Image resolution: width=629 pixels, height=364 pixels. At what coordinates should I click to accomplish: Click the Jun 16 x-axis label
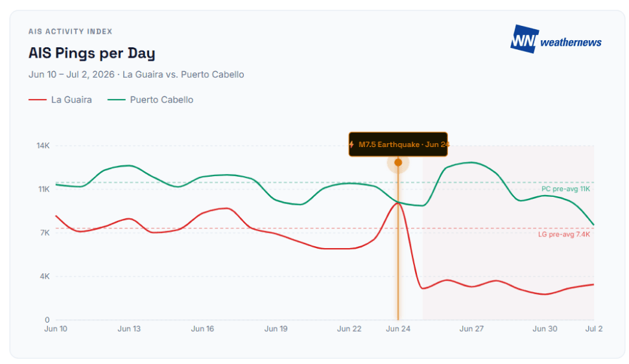(202, 329)
